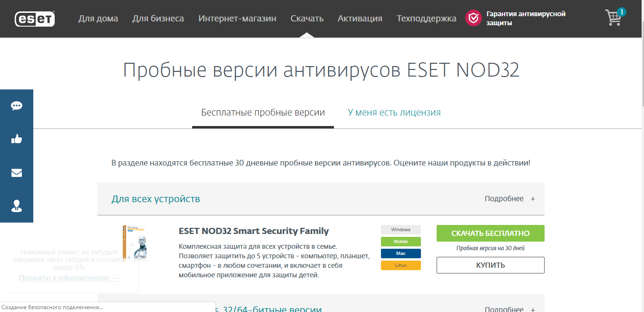Expand Подробнее for Для всех устройств
The width and height of the screenshot is (644, 312).
click(510, 199)
